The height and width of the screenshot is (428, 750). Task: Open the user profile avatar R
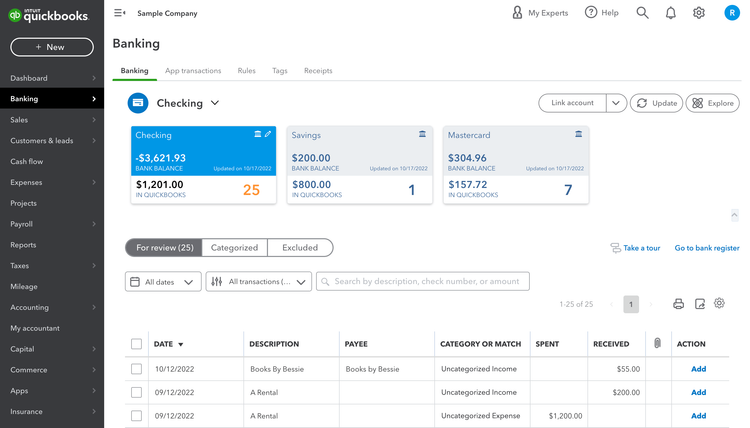click(731, 13)
